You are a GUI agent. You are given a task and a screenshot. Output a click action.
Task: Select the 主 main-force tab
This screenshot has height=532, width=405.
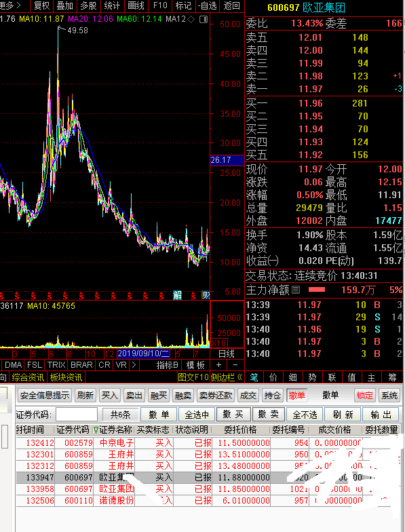point(372,377)
